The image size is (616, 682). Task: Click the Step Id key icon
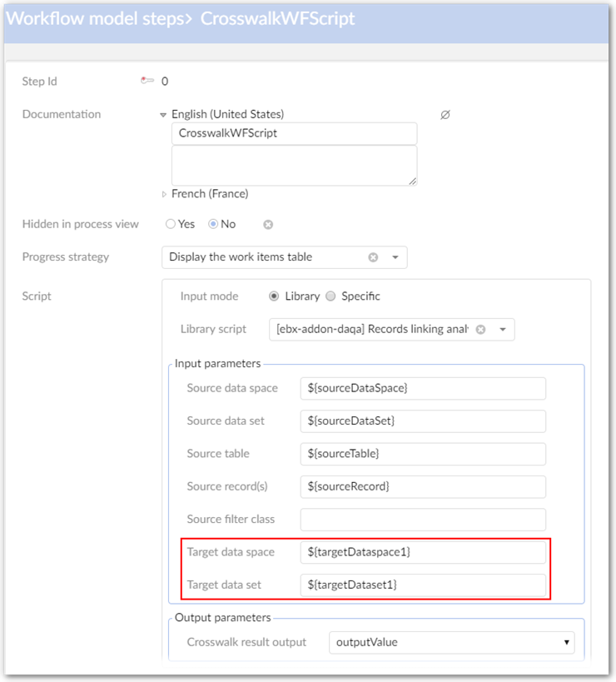click(x=147, y=81)
